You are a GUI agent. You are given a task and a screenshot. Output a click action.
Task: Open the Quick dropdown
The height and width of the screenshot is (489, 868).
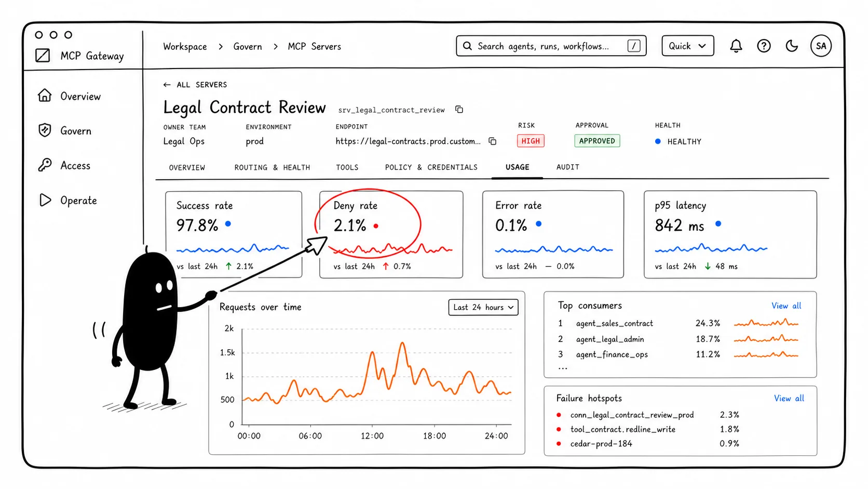click(x=688, y=46)
